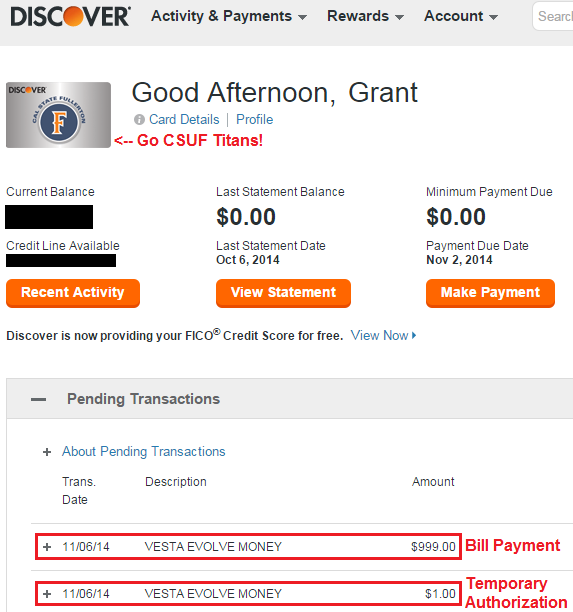This screenshot has width=573, height=612.
Task: Click the Discover logo
Action: point(71,16)
